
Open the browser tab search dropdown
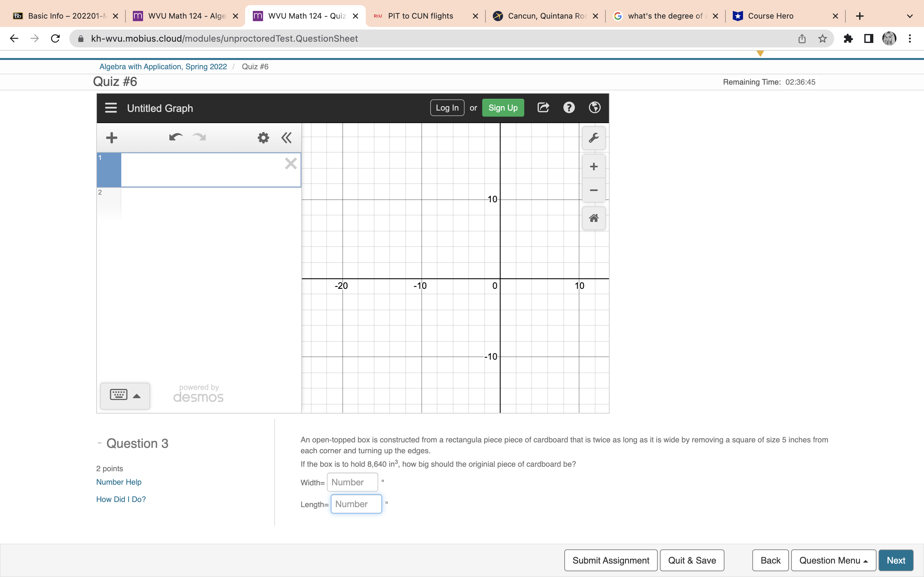909,16
